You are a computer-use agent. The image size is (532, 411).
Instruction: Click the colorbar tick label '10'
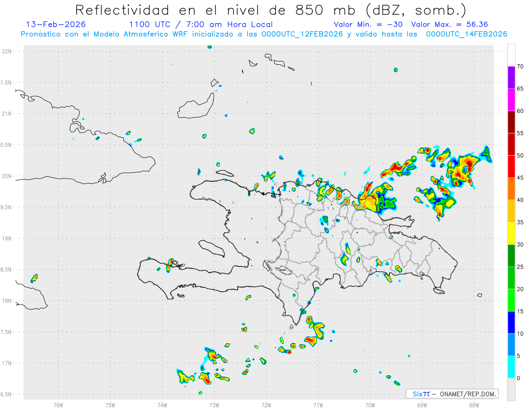520,333
